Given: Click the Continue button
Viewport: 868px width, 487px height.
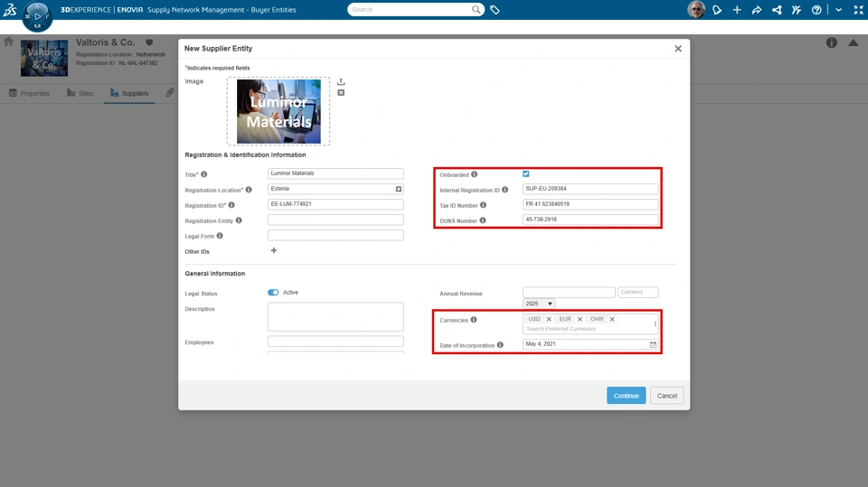Looking at the screenshot, I should (626, 395).
